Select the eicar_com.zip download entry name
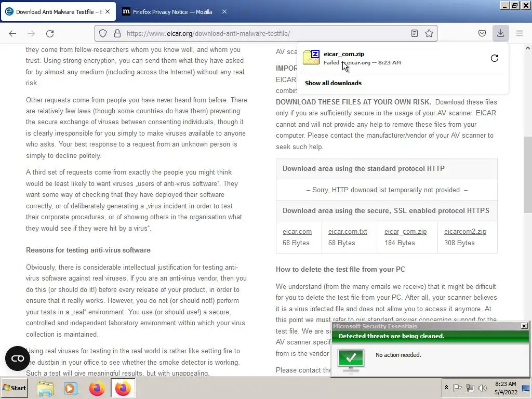The width and height of the screenshot is (532, 399). [344, 54]
